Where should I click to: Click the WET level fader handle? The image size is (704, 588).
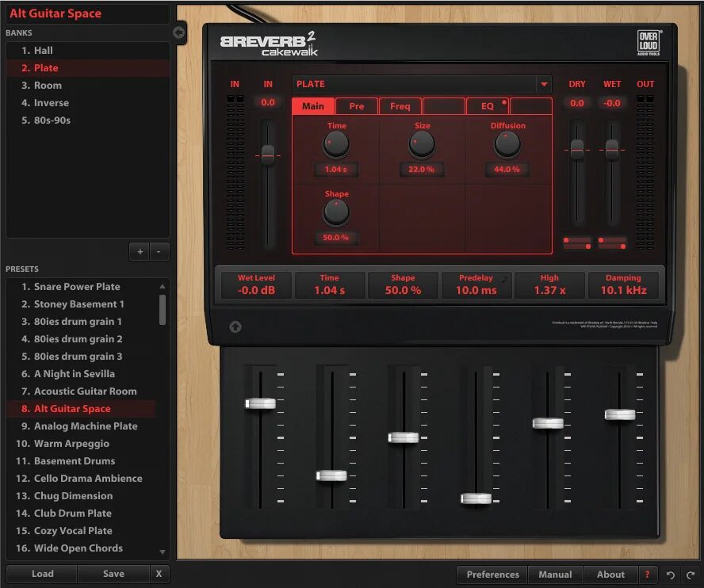pos(612,150)
